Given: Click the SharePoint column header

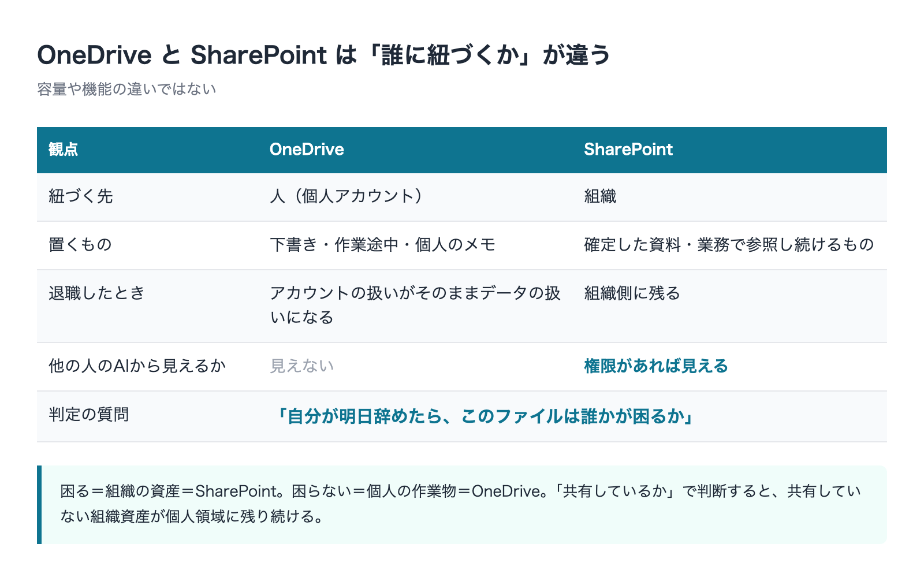Looking at the screenshot, I should [x=628, y=150].
